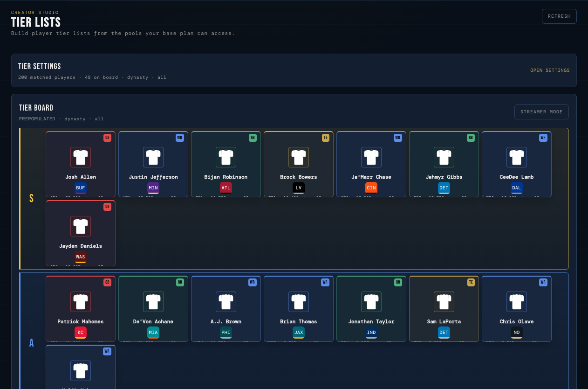Click the WR tag on Justin Jefferson's card
This screenshot has width=588, height=389.
coord(180,138)
